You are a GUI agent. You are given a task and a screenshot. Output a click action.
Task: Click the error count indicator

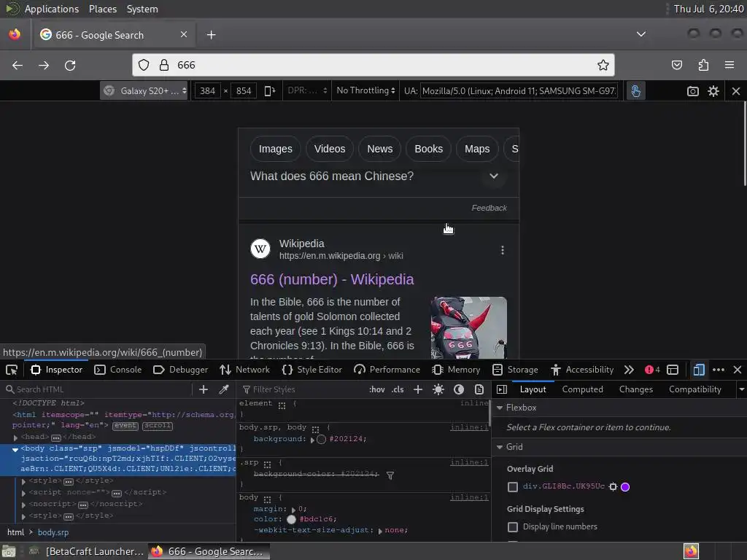pos(652,370)
